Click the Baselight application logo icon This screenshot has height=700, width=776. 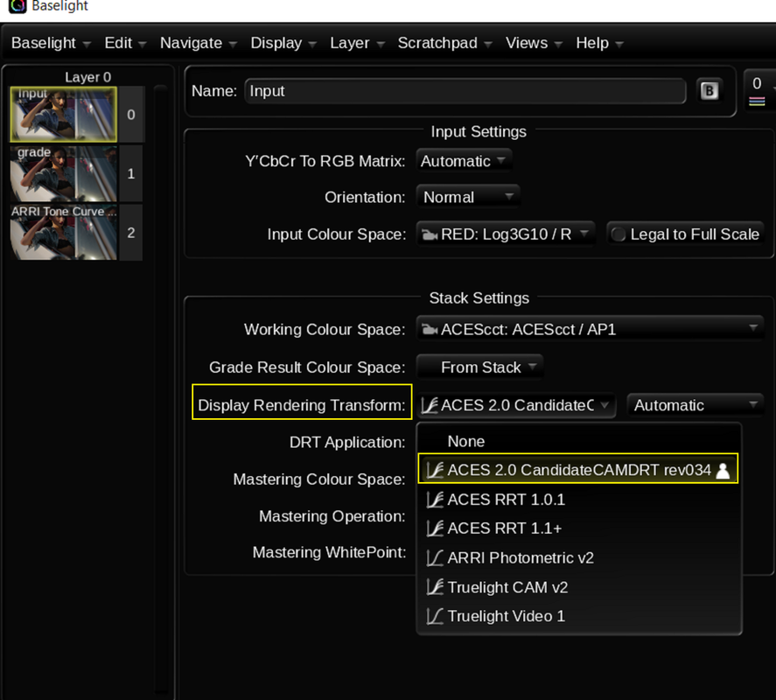(17, 6)
